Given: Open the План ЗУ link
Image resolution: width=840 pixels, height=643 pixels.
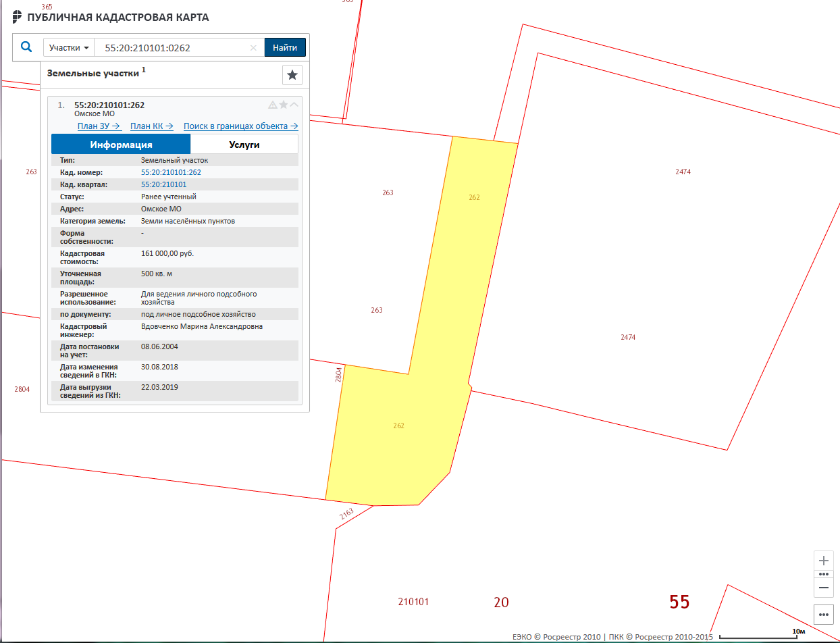Looking at the screenshot, I should click(99, 126).
